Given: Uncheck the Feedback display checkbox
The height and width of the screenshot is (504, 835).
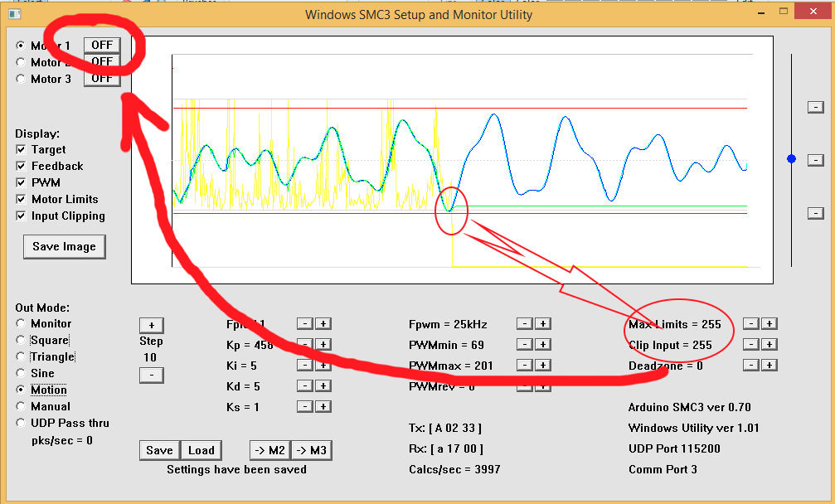Looking at the screenshot, I should pos(21,166).
